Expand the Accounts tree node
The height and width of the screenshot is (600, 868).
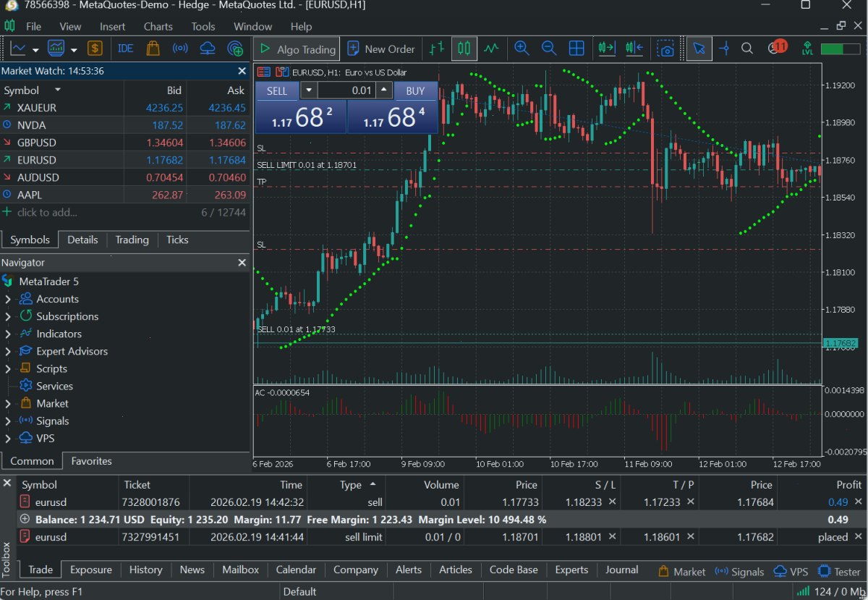pos(8,299)
